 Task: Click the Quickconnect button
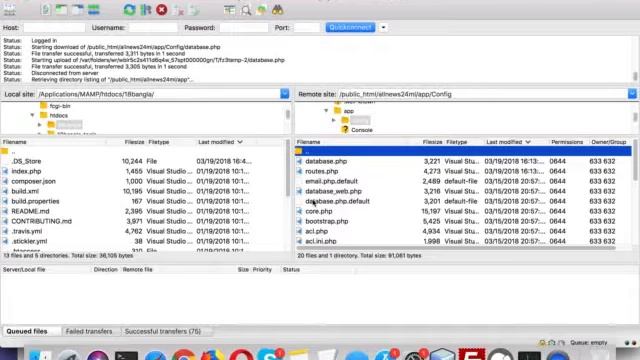tap(350, 27)
